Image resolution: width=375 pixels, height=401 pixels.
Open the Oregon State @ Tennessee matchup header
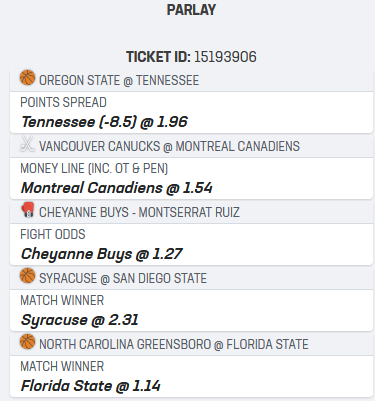coord(191,80)
